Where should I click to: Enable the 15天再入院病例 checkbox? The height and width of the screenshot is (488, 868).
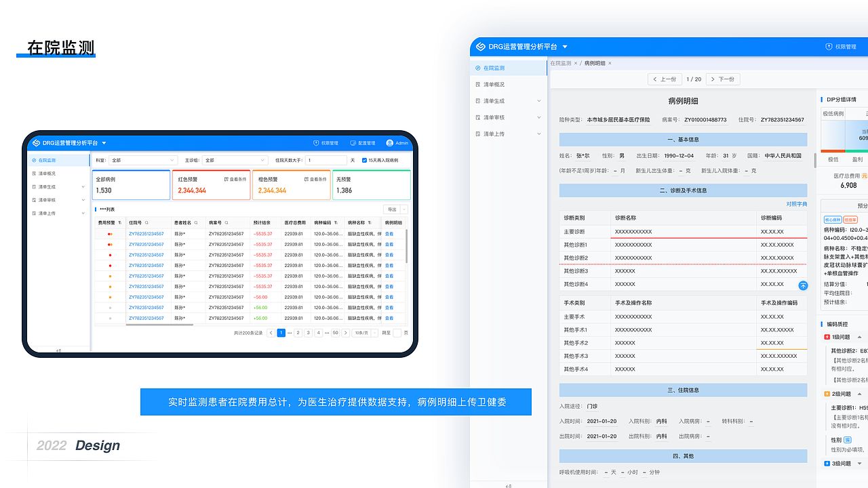[364, 160]
